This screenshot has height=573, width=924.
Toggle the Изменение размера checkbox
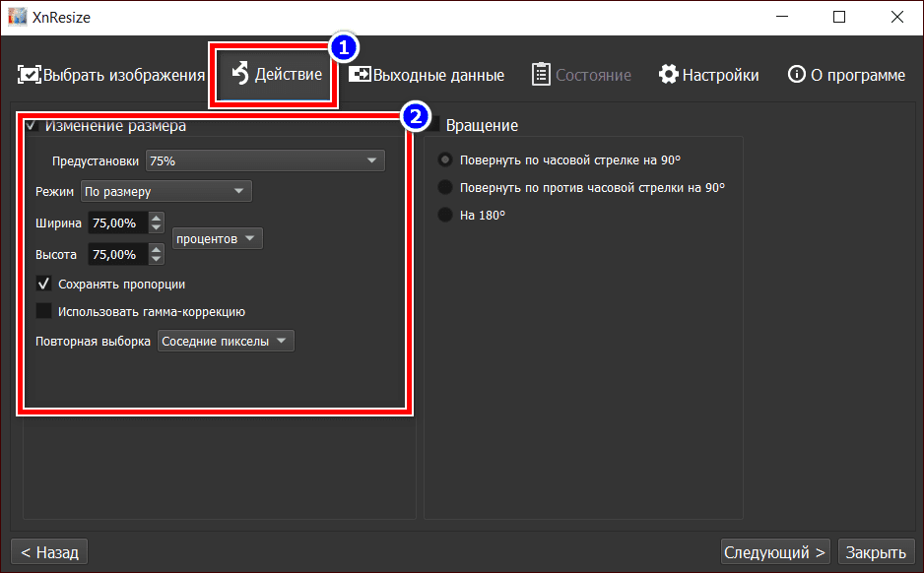(33, 126)
